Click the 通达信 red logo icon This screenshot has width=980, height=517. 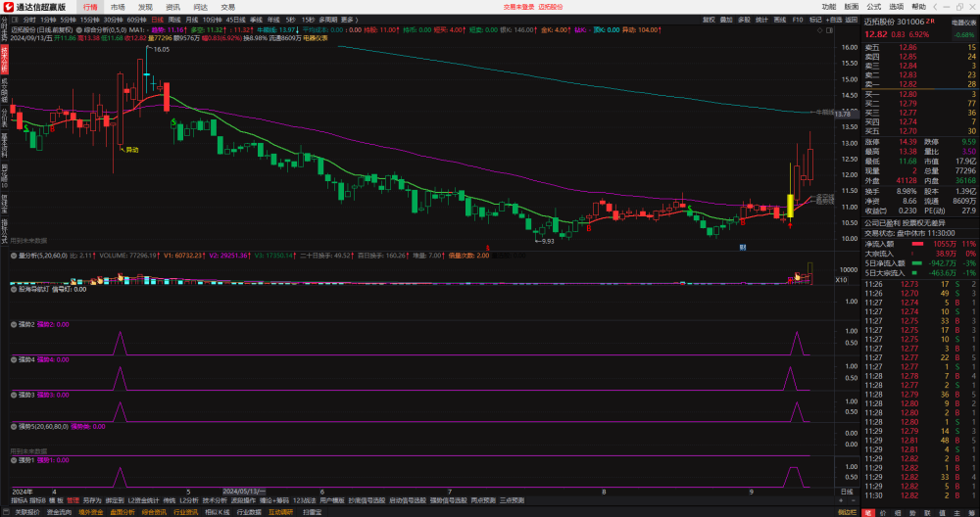8,7
